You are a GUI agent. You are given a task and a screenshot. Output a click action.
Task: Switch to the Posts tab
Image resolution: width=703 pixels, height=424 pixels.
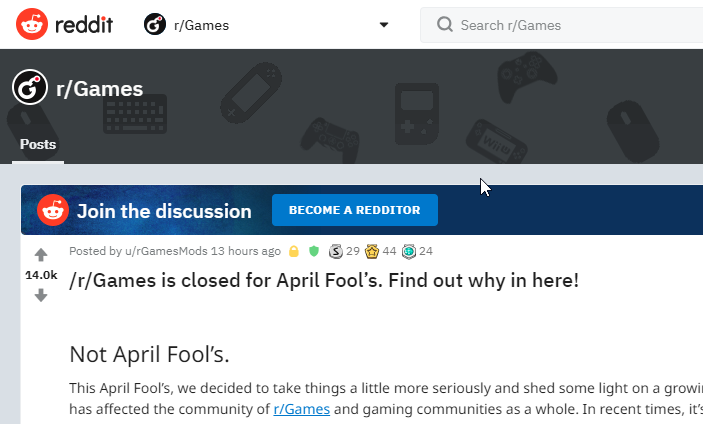point(38,144)
